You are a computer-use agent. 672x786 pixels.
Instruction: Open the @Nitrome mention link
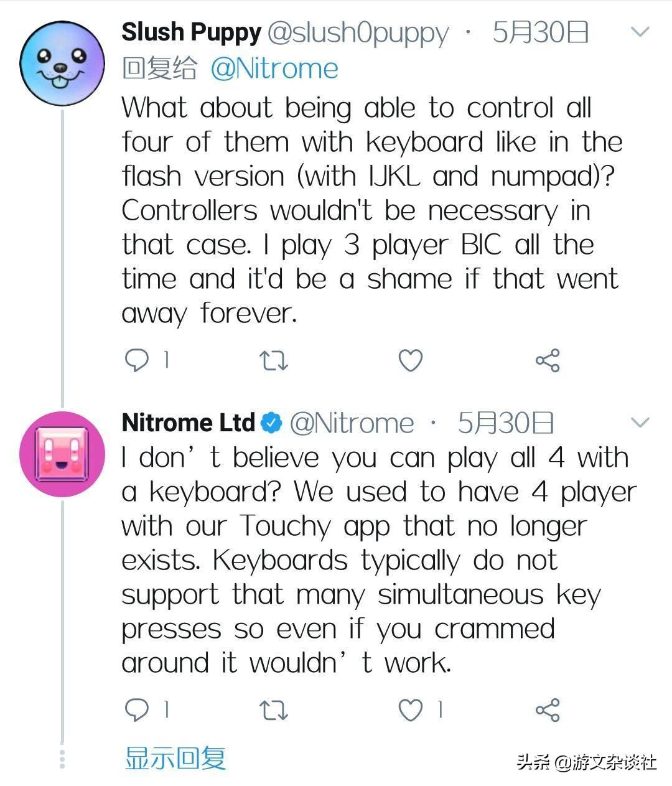pyautogui.click(x=274, y=68)
